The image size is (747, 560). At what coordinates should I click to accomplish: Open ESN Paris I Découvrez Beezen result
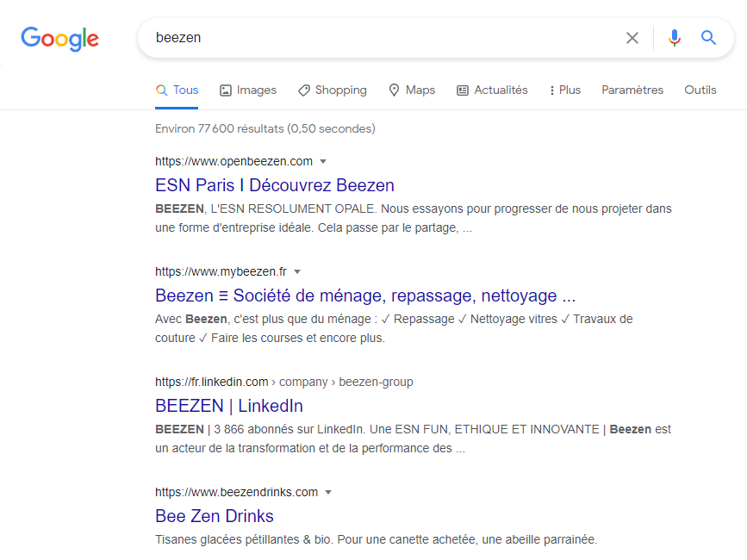[x=275, y=185]
